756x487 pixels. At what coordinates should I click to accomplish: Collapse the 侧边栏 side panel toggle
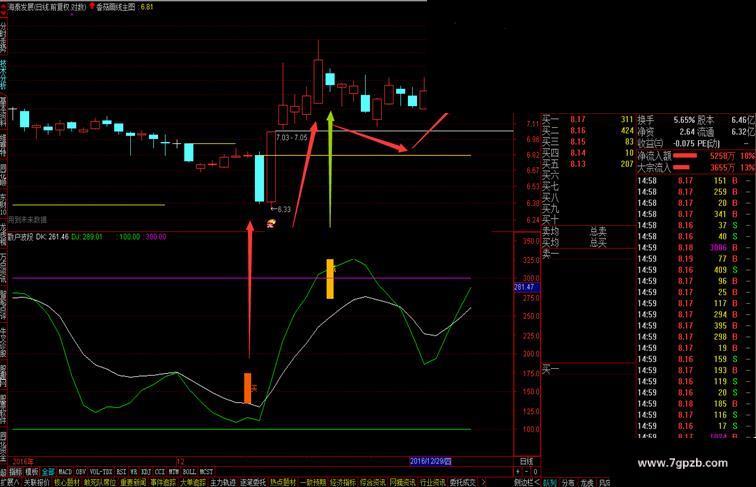526,482
